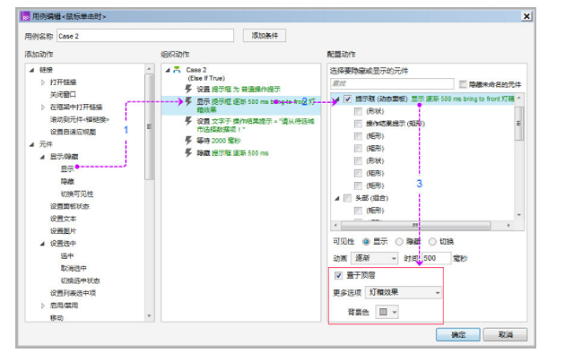This screenshot has height=362, width=565.
Task: Select 设置图片 action
Action: [x=63, y=231]
